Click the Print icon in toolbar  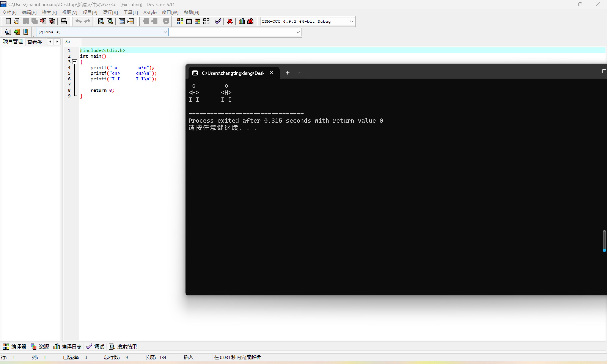tap(64, 21)
